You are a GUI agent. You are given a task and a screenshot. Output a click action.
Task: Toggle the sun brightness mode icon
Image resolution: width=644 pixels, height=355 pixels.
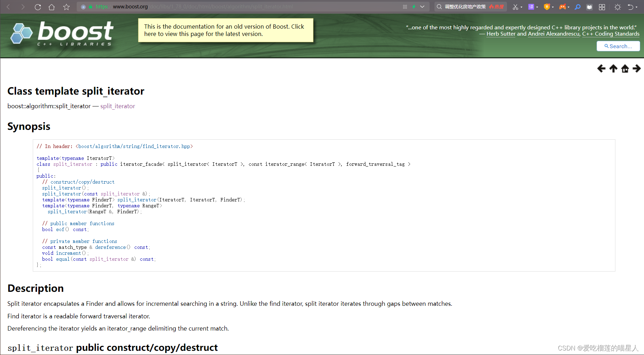(618, 7)
